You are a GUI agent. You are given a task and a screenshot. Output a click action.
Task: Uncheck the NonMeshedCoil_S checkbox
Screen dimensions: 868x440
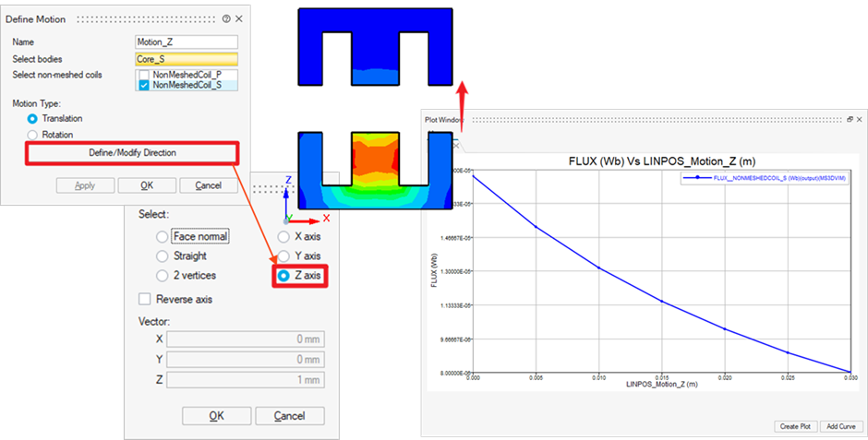pos(144,85)
